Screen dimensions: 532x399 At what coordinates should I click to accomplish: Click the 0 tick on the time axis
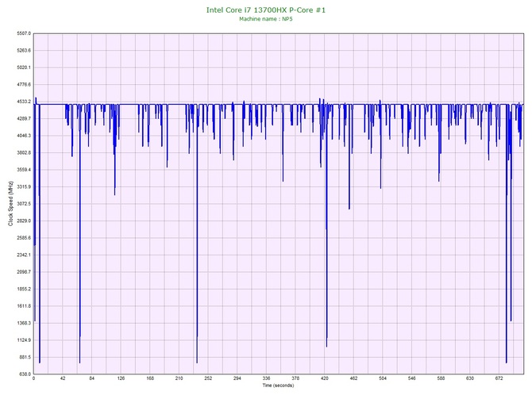33,378
